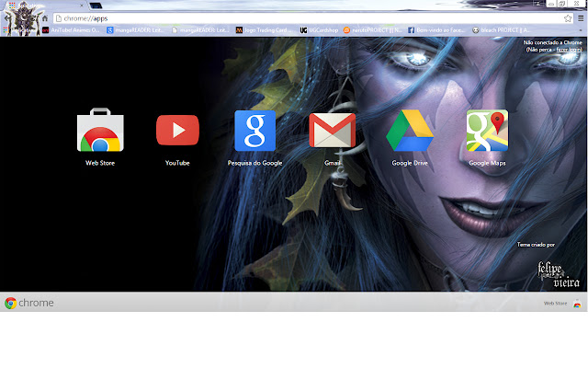
Task: Click the Google Maps label
Action: click(487, 163)
